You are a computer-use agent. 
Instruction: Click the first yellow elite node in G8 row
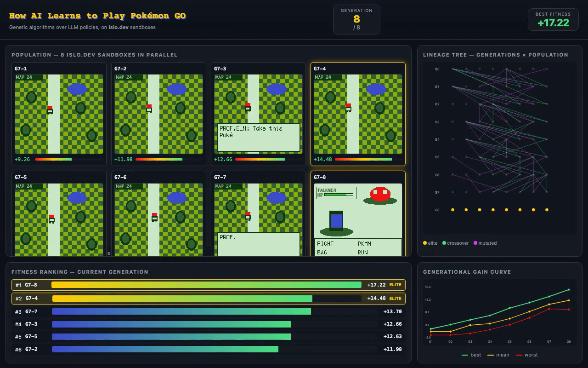pyautogui.click(x=452, y=210)
